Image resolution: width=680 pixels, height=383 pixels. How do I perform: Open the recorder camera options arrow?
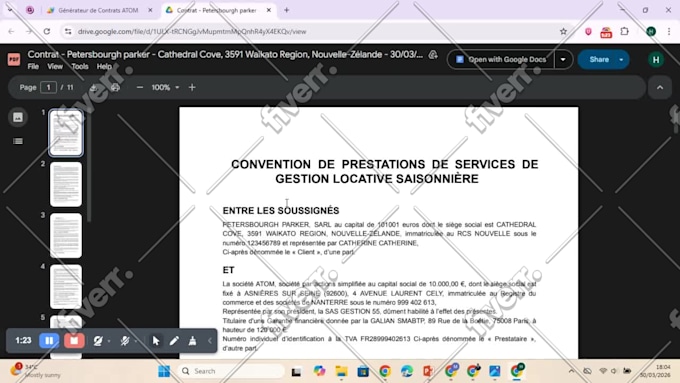(109, 341)
